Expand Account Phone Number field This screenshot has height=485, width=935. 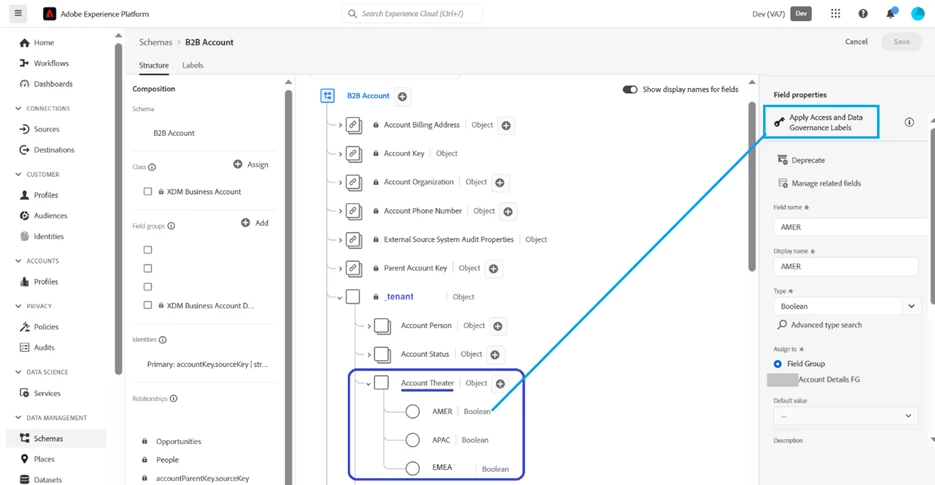pyautogui.click(x=340, y=211)
